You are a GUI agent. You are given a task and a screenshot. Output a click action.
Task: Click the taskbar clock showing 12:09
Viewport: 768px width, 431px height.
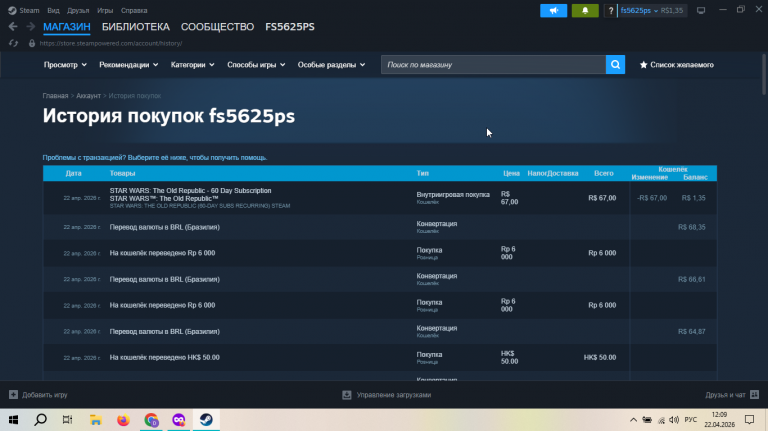click(x=720, y=420)
